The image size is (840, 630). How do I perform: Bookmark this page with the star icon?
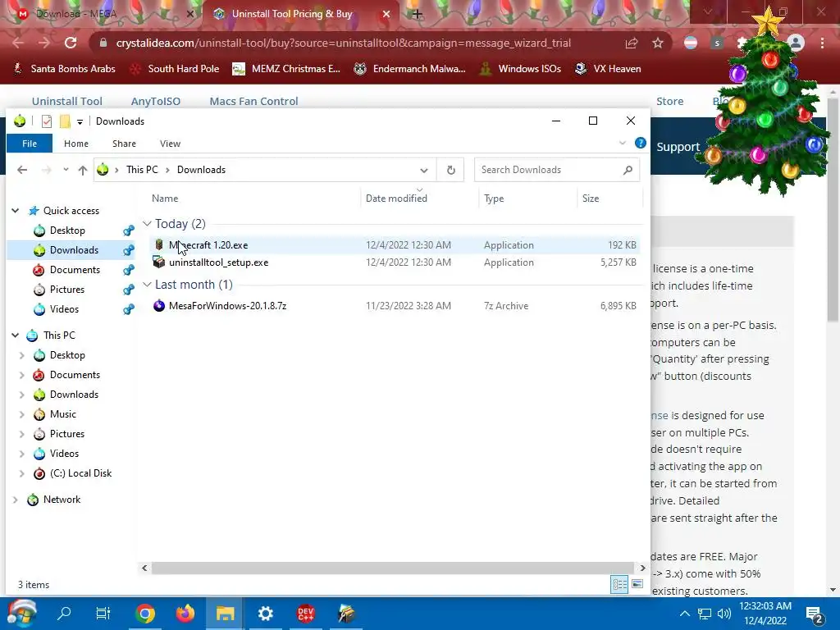(x=658, y=43)
